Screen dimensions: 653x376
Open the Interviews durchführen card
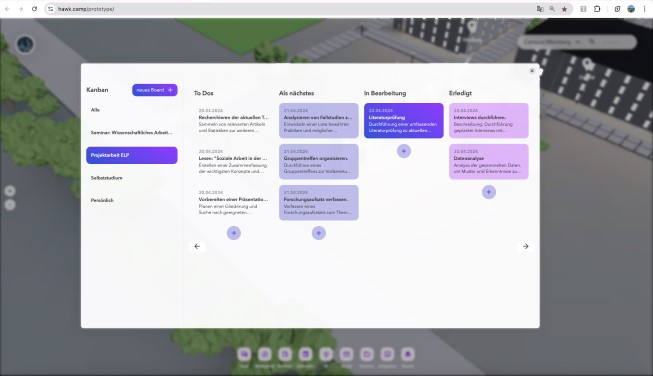pyautogui.click(x=489, y=121)
